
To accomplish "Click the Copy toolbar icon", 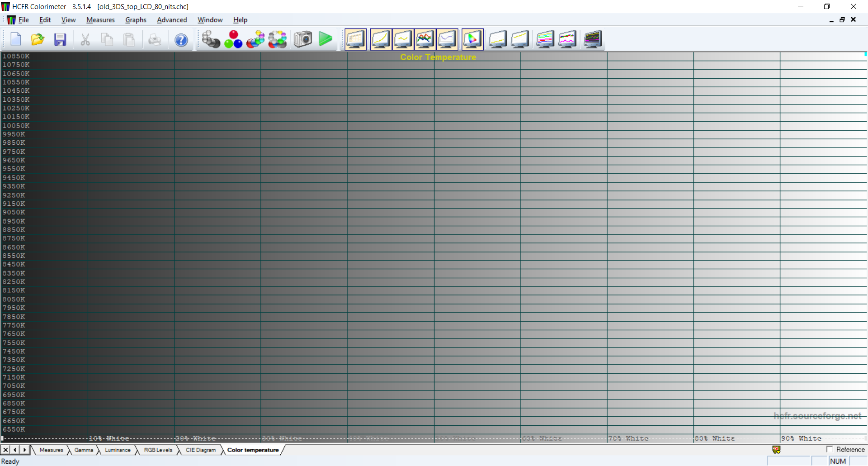I will coord(107,39).
